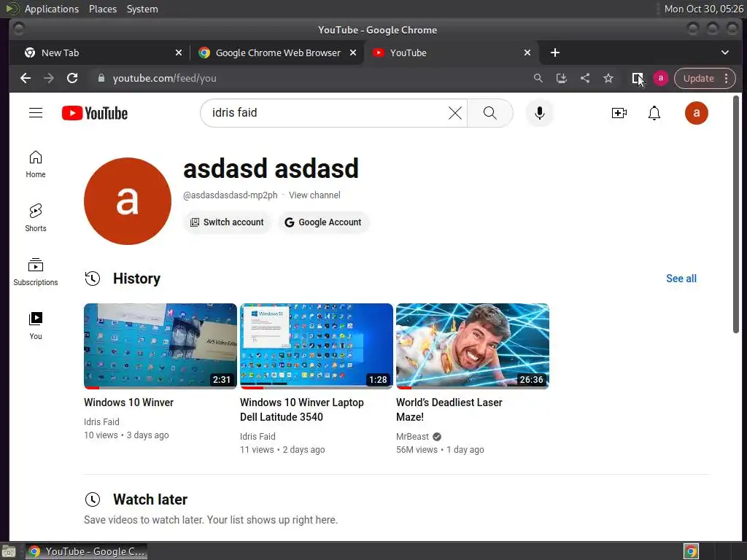This screenshot has width=747, height=560.
Task: Click the show desktop icon in taskbar
Action: pyautogui.click(x=9, y=551)
